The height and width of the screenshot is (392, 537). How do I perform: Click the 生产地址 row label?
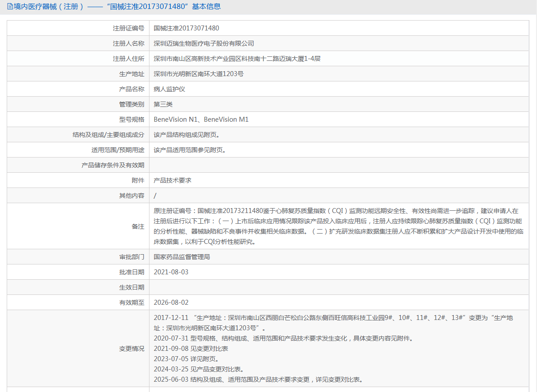coord(132,74)
